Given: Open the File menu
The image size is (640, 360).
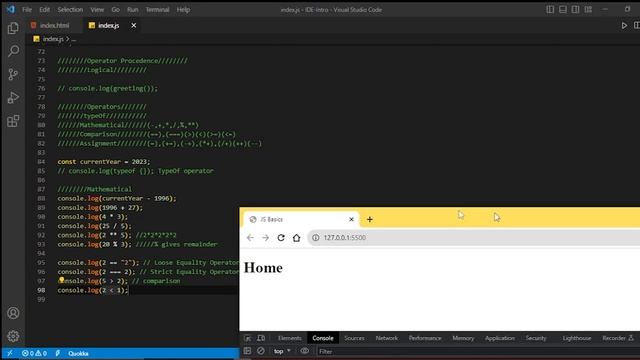Looking at the screenshot, I should [x=27, y=9].
